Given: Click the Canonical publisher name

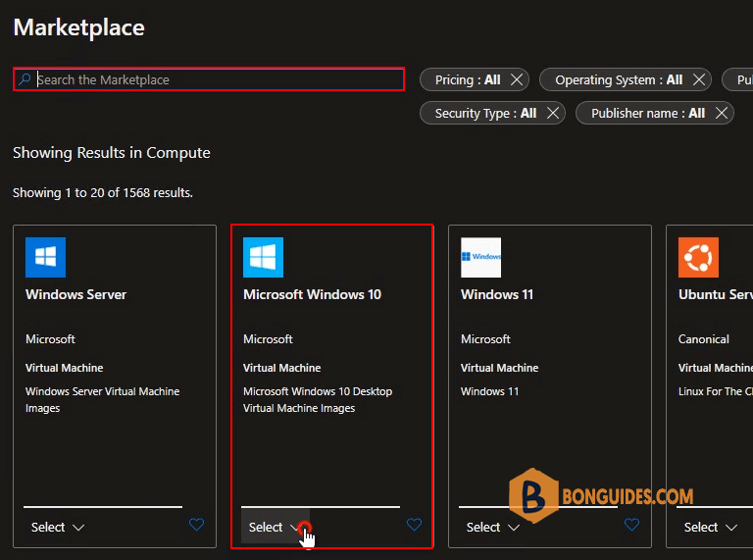Looking at the screenshot, I should pyautogui.click(x=704, y=339).
